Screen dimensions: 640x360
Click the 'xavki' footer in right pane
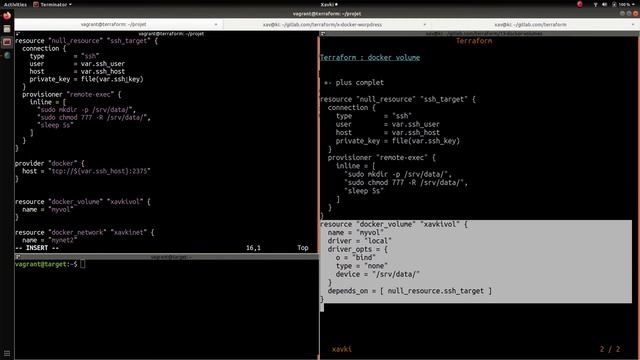coord(342,349)
